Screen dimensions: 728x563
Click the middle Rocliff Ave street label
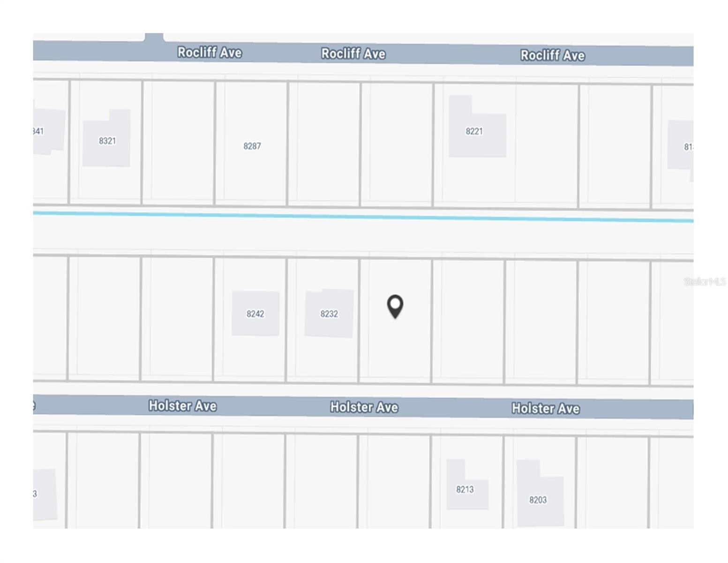(353, 53)
